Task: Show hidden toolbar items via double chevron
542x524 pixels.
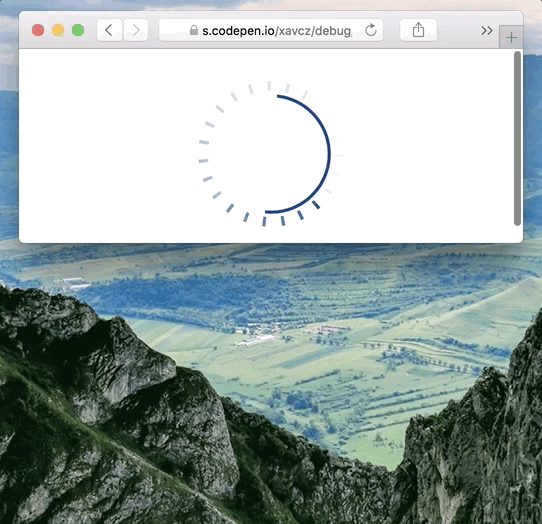Action: coord(487,31)
